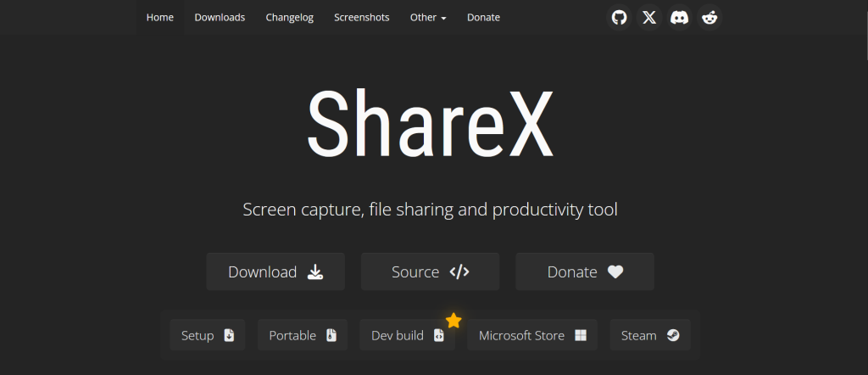Click the Donate label in the large button
Viewport: 868px width, 375px height.
tap(572, 272)
